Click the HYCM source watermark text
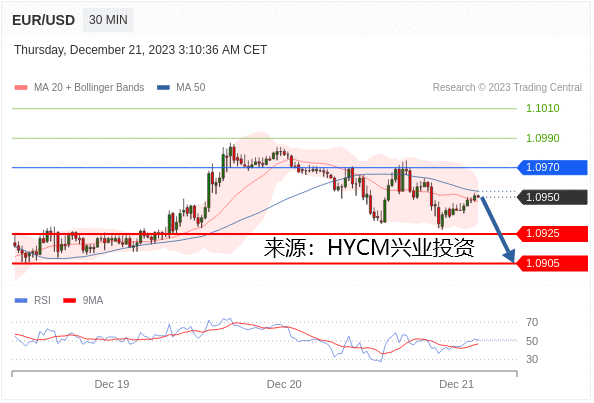Viewport: 594px width, 403px height. [x=369, y=248]
